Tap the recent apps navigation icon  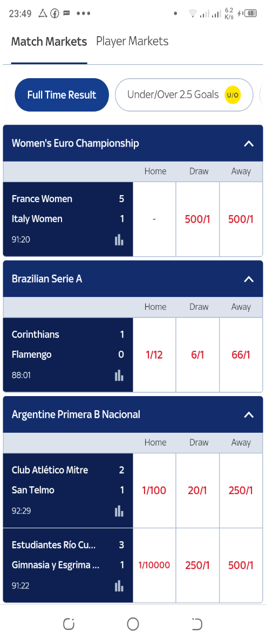69,624
